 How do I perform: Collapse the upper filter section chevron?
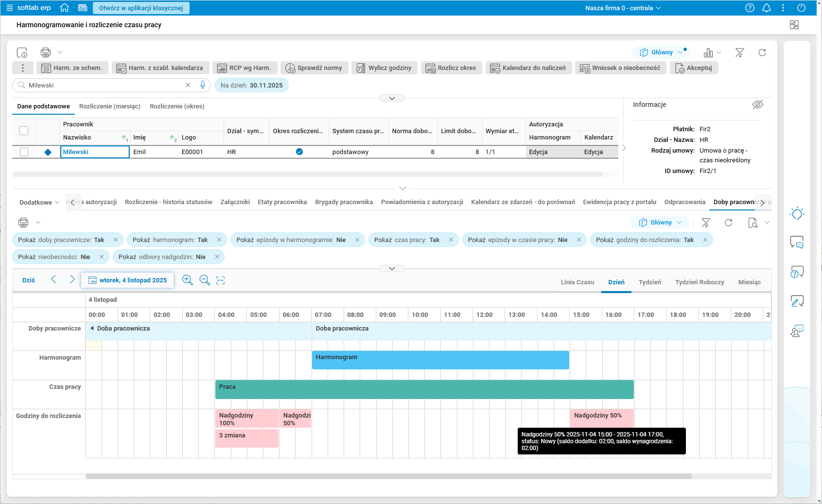pyautogui.click(x=392, y=98)
